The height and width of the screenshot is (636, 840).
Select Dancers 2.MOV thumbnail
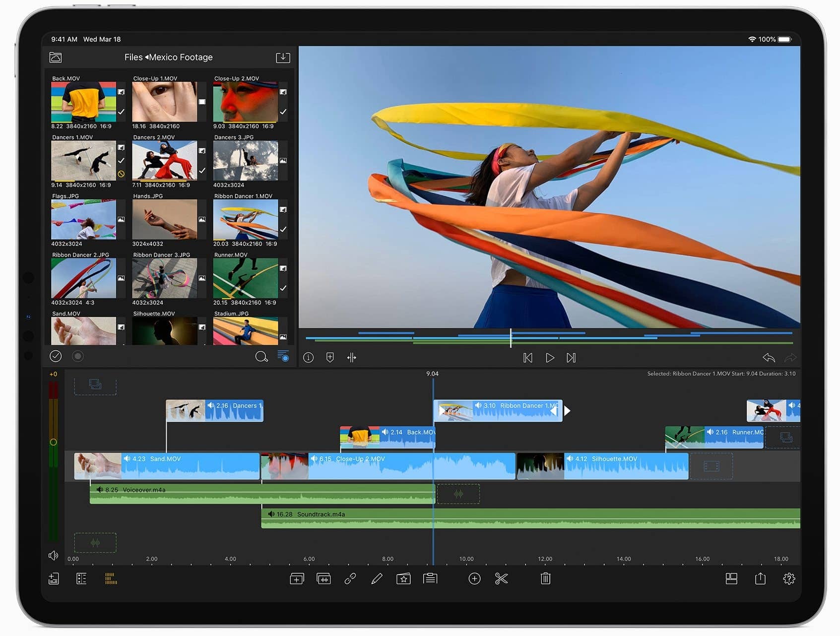(x=165, y=160)
